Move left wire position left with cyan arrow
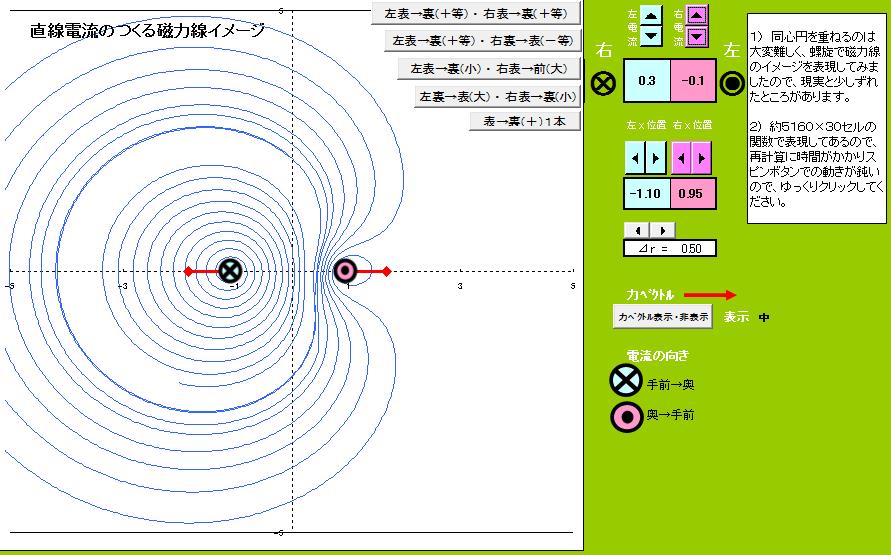Viewport: 891px width, 555px height. [635, 158]
